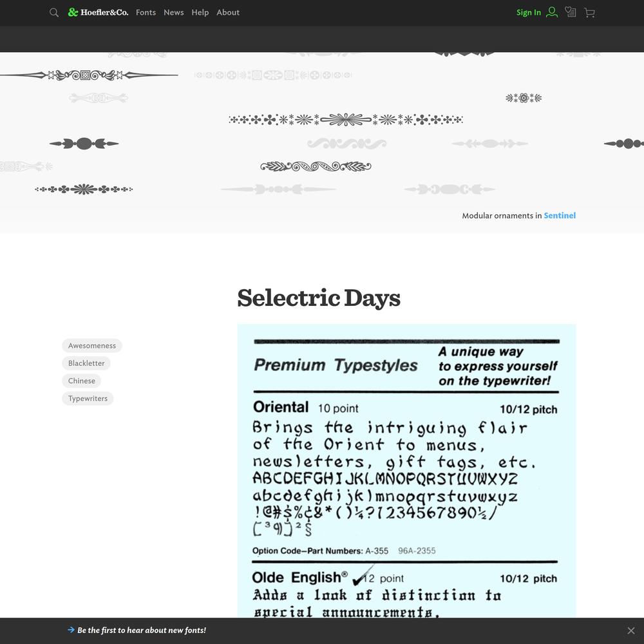This screenshot has height=644, width=644.
Task: Open the Help menu item
Action: [200, 12]
